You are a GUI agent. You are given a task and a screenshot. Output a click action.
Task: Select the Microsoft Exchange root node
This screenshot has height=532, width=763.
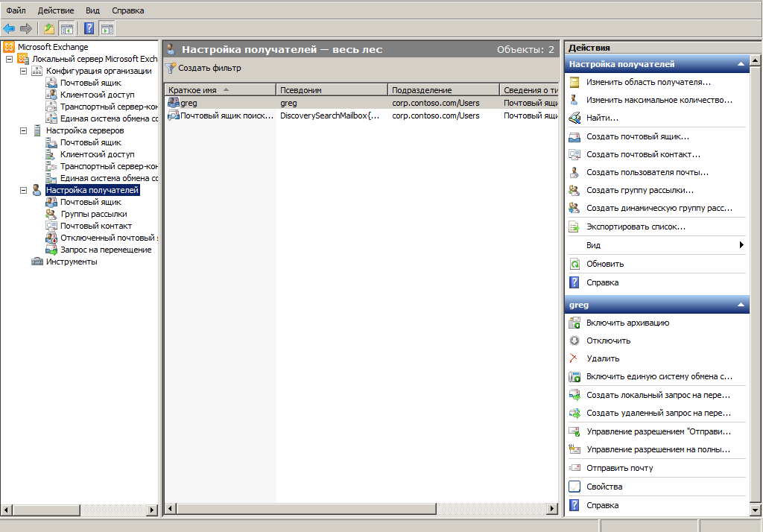(x=53, y=47)
